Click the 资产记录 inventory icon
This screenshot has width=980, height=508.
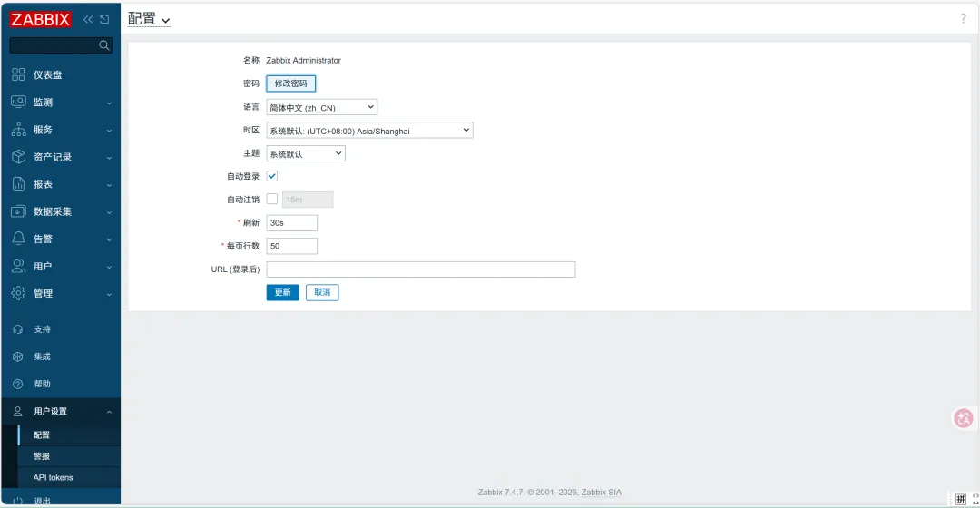coord(18,157)
